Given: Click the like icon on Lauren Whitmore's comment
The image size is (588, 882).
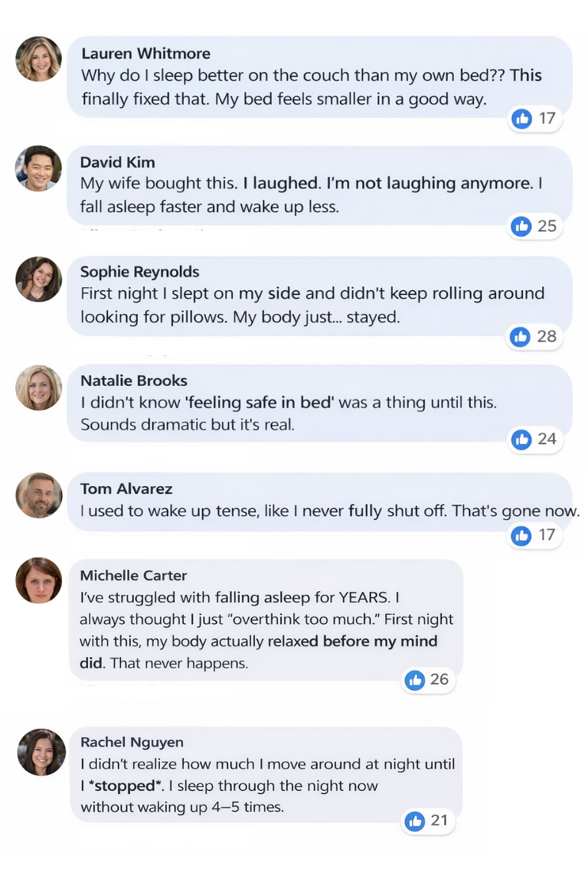Looking at the screenshot, I should tap(522, 119).
